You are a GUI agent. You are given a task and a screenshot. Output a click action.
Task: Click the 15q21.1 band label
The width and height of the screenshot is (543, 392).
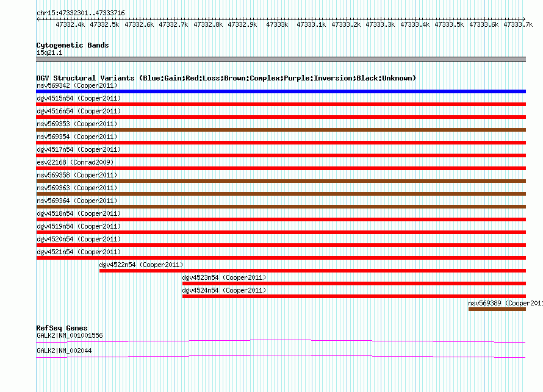coord(49,52)
